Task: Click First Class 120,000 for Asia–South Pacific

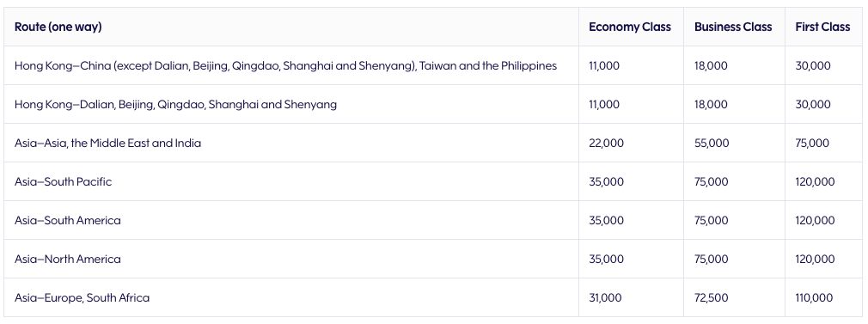Action: (x=815, y=181)
